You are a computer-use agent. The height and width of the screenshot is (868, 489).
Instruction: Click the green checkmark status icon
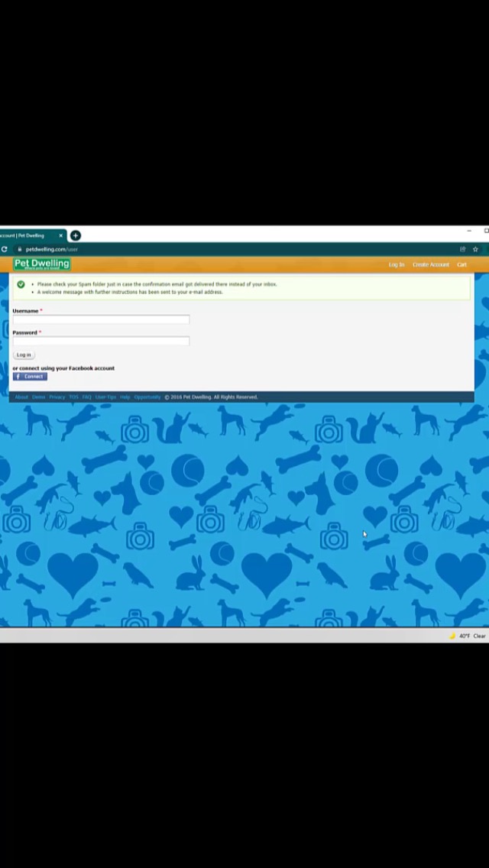(x=21, y=284)
